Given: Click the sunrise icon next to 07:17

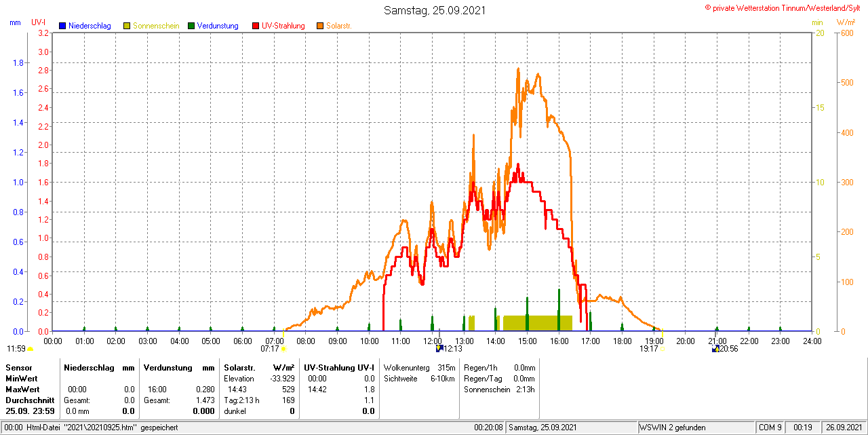Looking at the screenshot, I should (284, 349).
